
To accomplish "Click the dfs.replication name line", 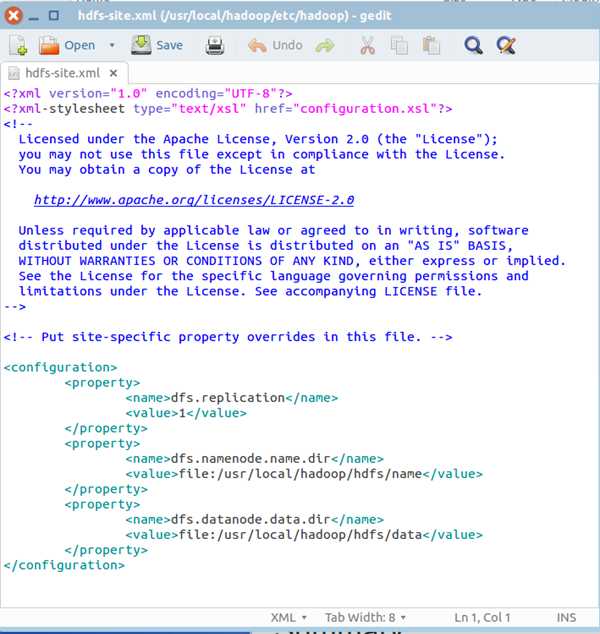I will (x=232, y=398).
